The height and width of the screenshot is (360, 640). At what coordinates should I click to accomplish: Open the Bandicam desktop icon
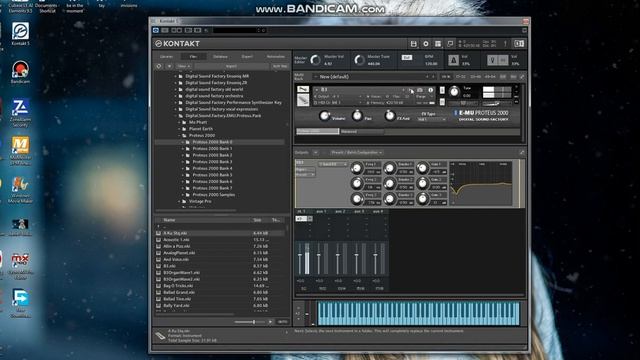tap(20, 72)
